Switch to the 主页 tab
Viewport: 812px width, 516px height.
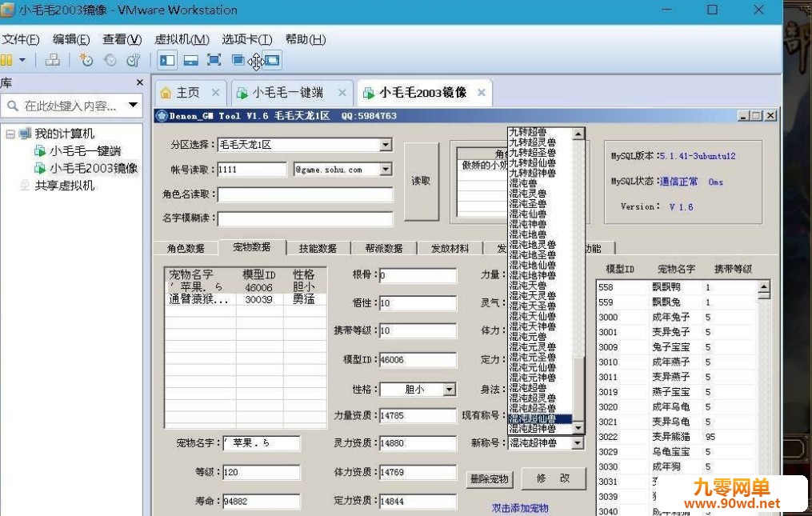pos(187,93)
